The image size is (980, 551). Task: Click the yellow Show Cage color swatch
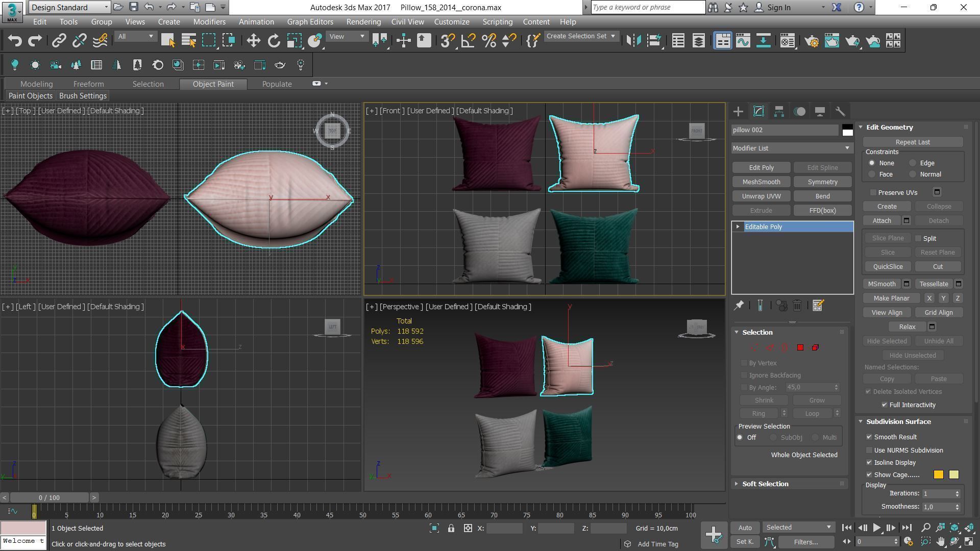[x=953, y=475]
